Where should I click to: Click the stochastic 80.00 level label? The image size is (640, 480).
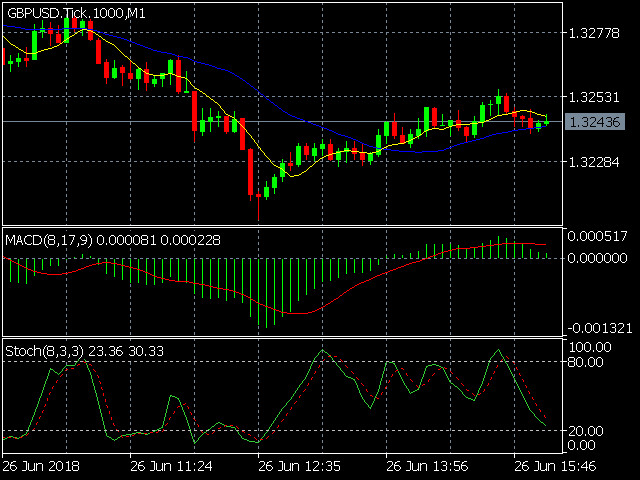tap(585, 362)
